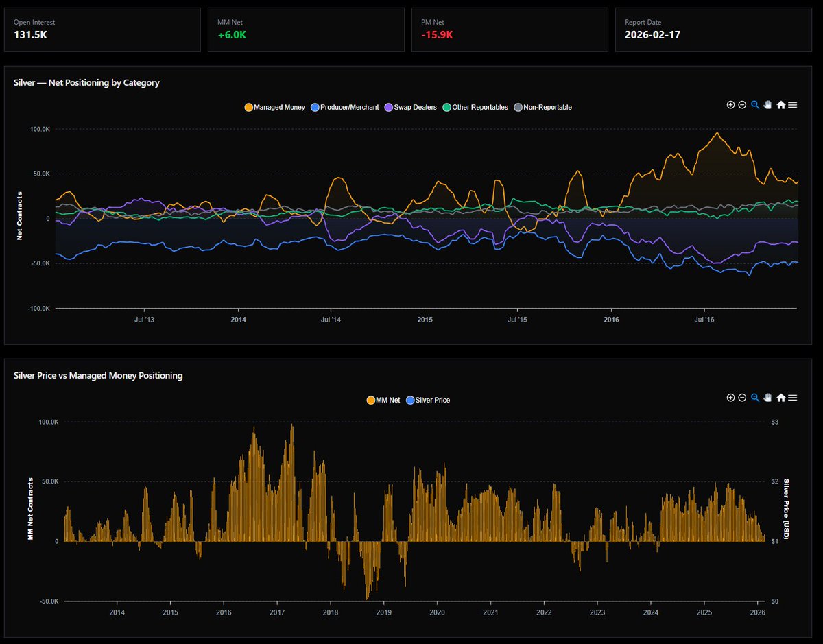
Task: Select the pan tool on the Net Positioning chart
Action: 767,104
